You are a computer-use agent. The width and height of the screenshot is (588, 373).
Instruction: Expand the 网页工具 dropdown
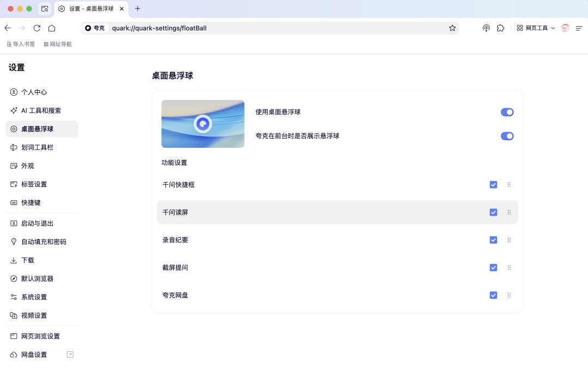(536, 28)
